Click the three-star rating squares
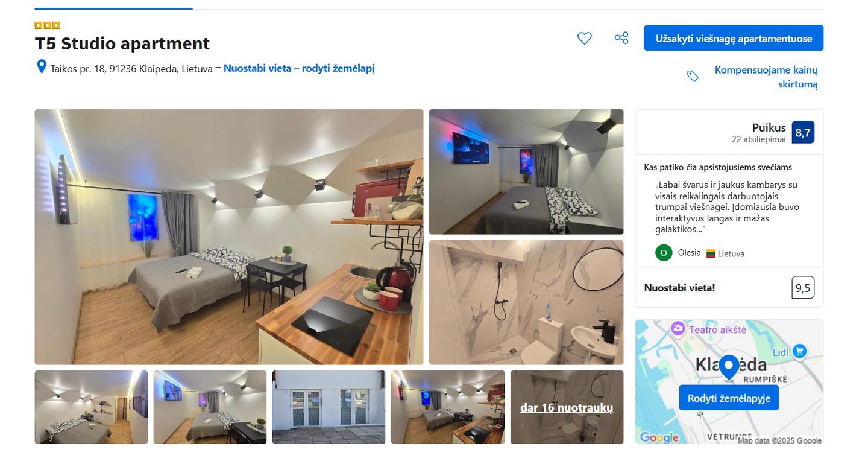 pyautogui.click(x=47, y=25)
